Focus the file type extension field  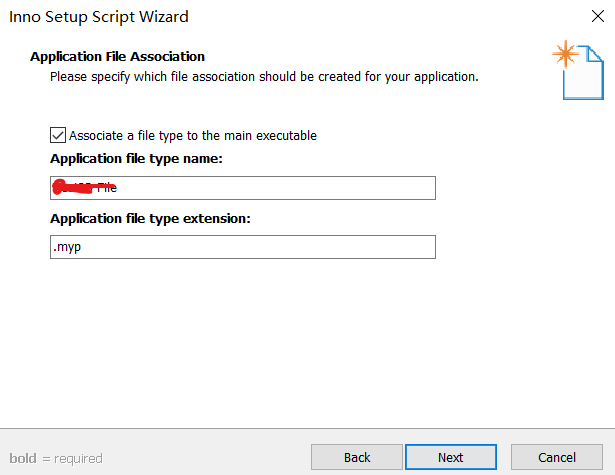pos(243,247)
